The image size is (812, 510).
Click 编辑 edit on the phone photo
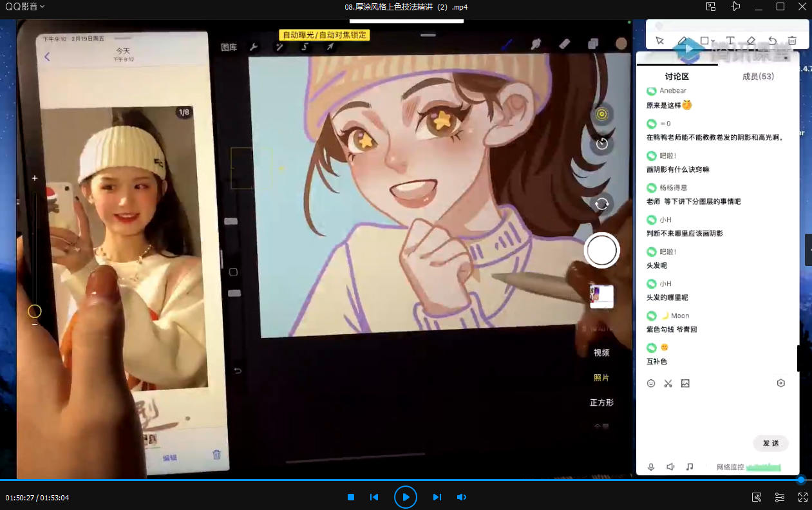pyautogui.click(x=169, y=458)
